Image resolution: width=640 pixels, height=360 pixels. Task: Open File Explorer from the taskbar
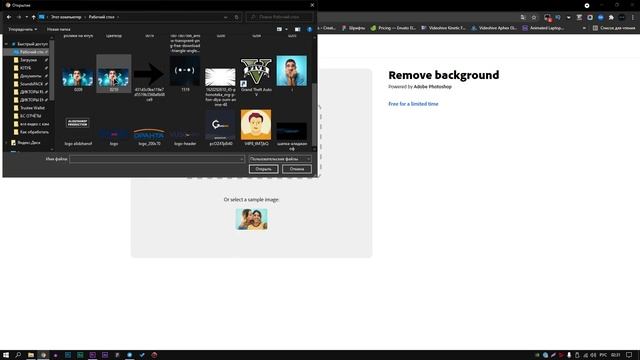(31, 355)
